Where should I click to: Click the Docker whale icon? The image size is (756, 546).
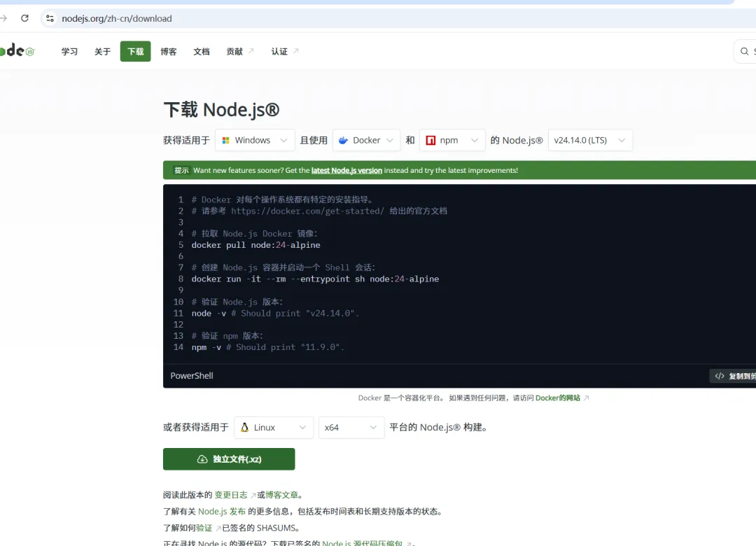pyautogui.click(x=343, y=141)
